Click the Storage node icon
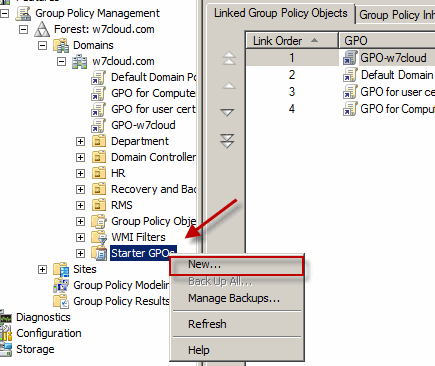 6,349
